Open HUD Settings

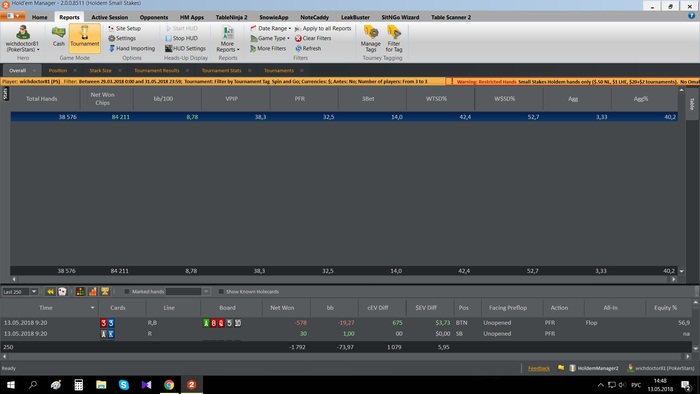pos(185,48)
